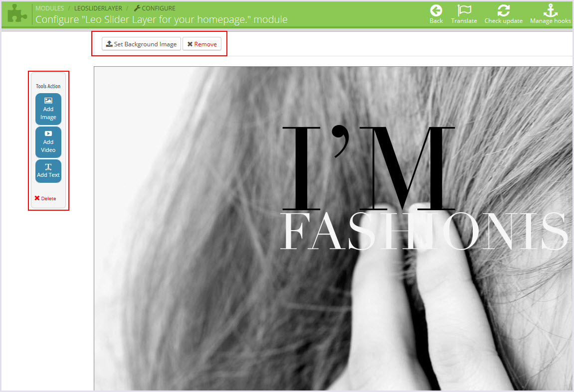The height and width of the screenshot is (392, 574).
Task: Remove the background image
Action: (x=201, y=44)
